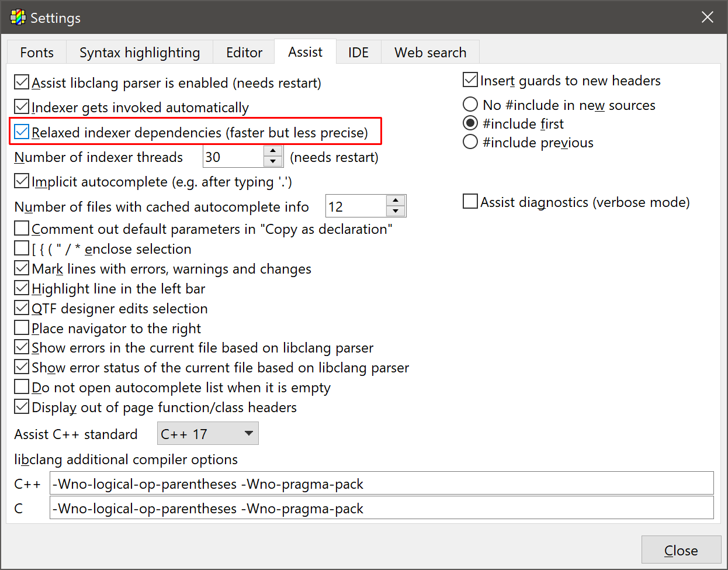Screen dimensions: 728x570
Task: Increase the number of indexer threads
Action: click(273, 152)
